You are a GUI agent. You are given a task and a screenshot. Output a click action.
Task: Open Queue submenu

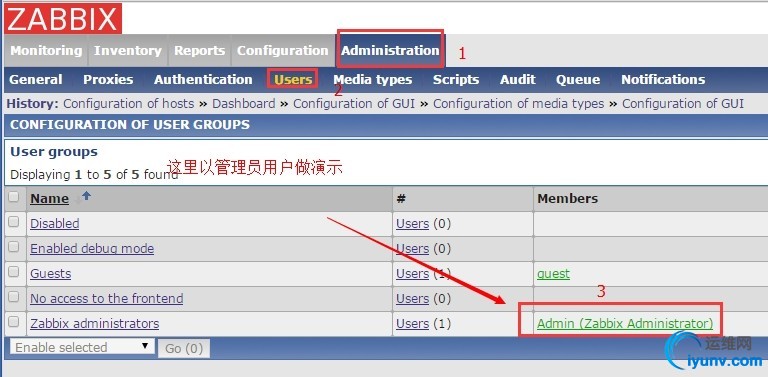click(x=578, y=79)
